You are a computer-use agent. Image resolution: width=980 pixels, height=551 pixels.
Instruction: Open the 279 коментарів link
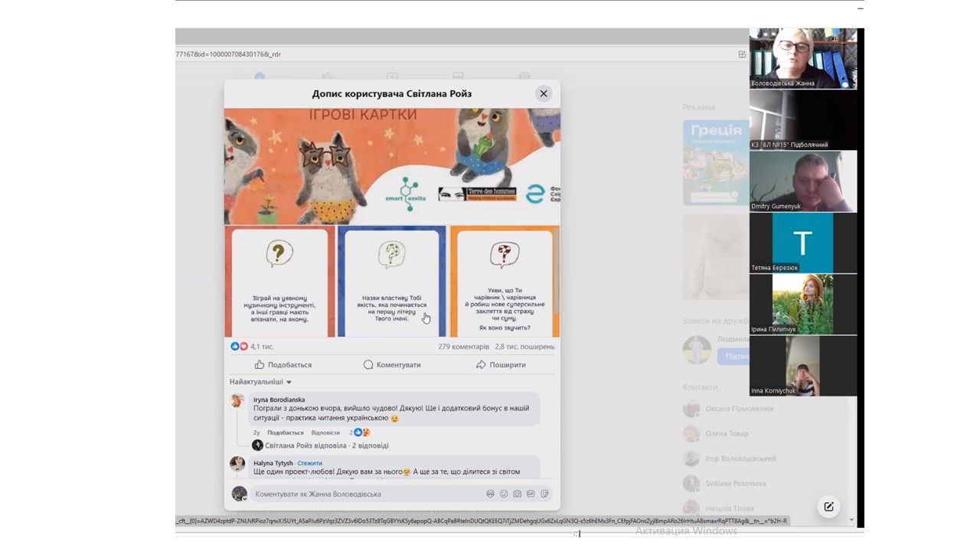click(463, 347)
